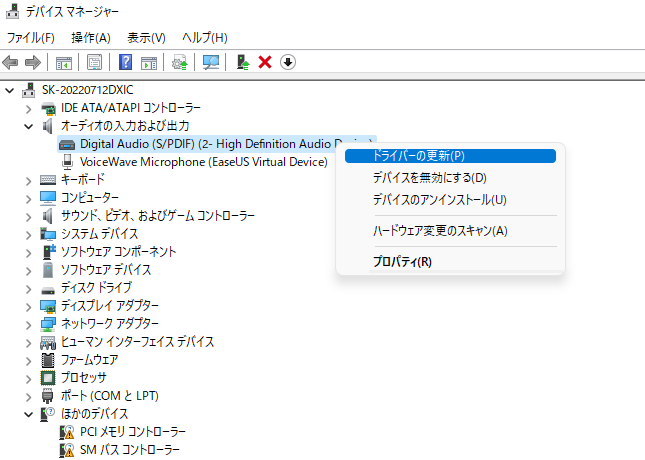Click the ディスプレイ アダプター icon
The width and height of the screenshot is (645, 460).
48,306
